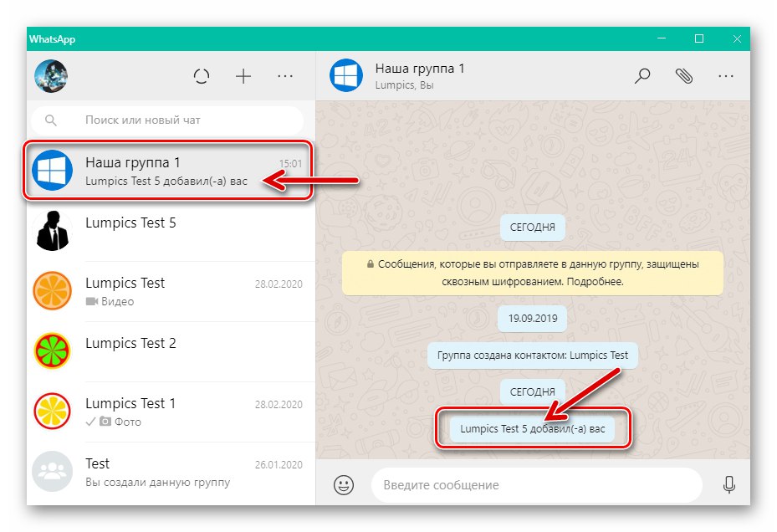777x532 pixels.
Task: Click the WhatsApp title in the title bar
Action: click(52, 39)
